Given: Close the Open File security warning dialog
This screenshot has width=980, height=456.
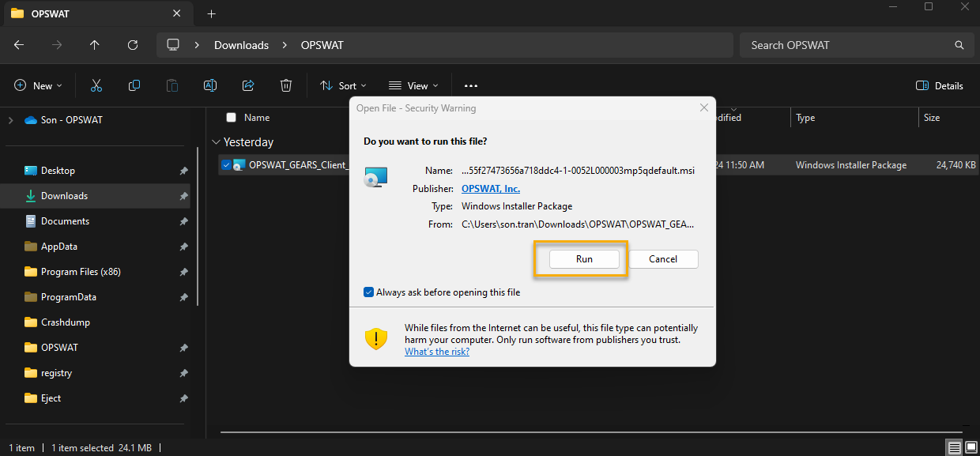Looking at the screenshot, I should (x=703, y=107).
